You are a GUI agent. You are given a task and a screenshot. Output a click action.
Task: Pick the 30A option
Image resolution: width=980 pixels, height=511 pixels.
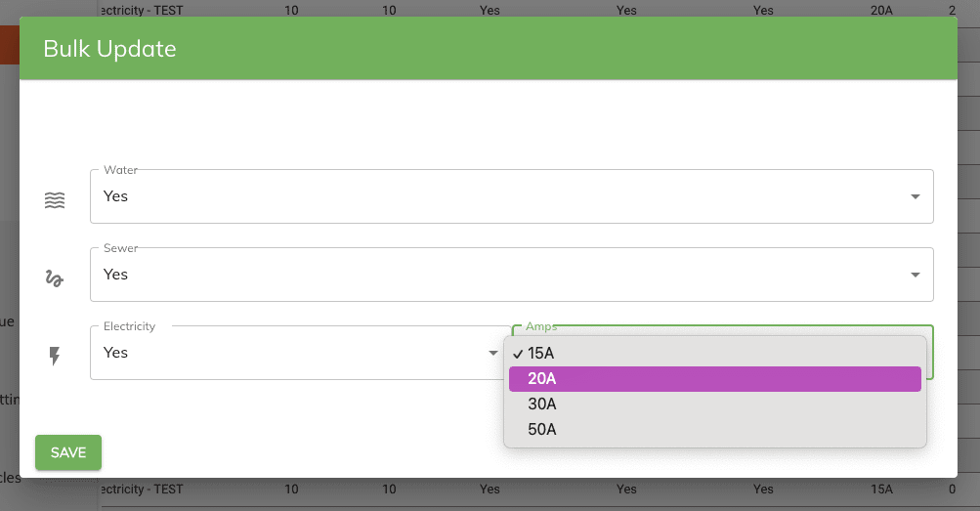click(541, 405)
